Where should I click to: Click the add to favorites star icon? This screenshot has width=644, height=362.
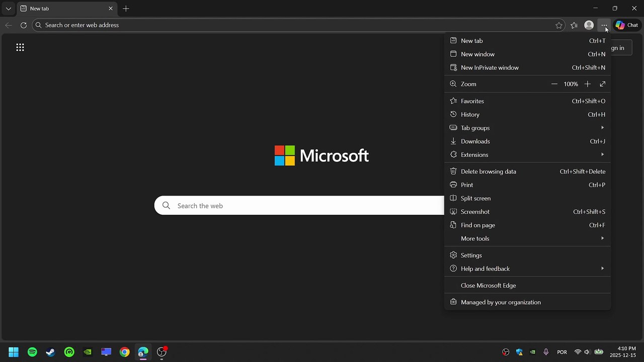pyautogui.click(x=559, y=25)
